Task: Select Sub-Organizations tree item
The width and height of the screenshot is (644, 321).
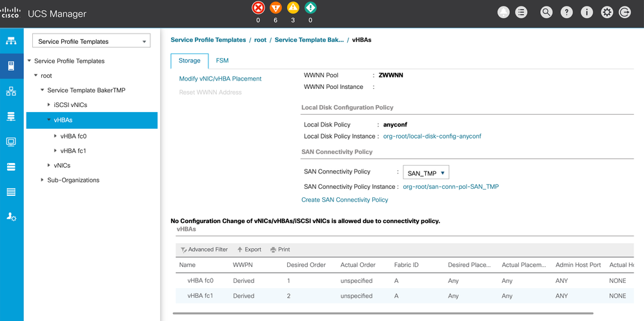Action: pos(73,180)
